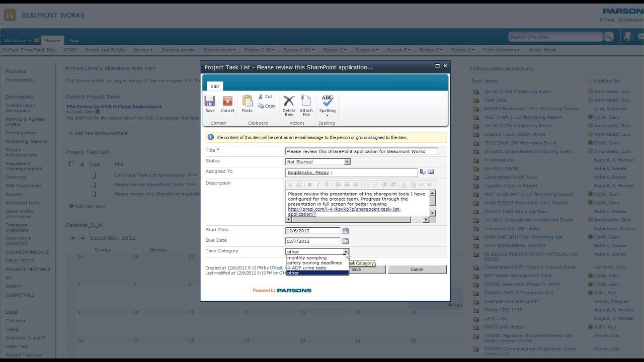Select the Edit ribbon tab
This screenshot has width=644, height=362.
(x=215, y=86)
